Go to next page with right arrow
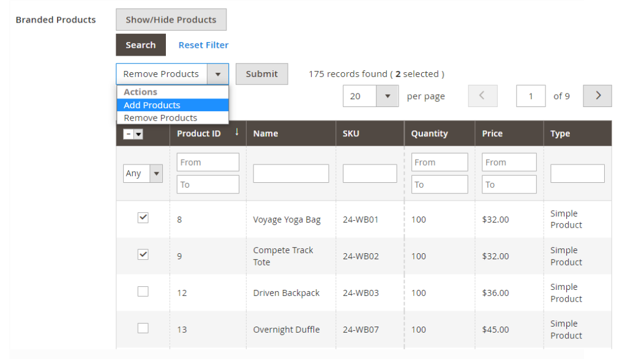The image size is (644, 359). (x=597, y=96)
